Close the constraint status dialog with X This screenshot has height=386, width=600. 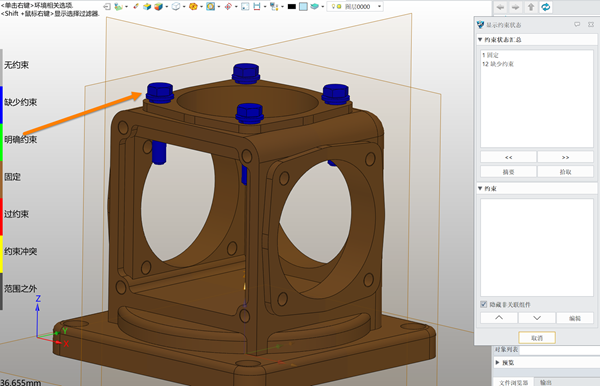(591, 24)
